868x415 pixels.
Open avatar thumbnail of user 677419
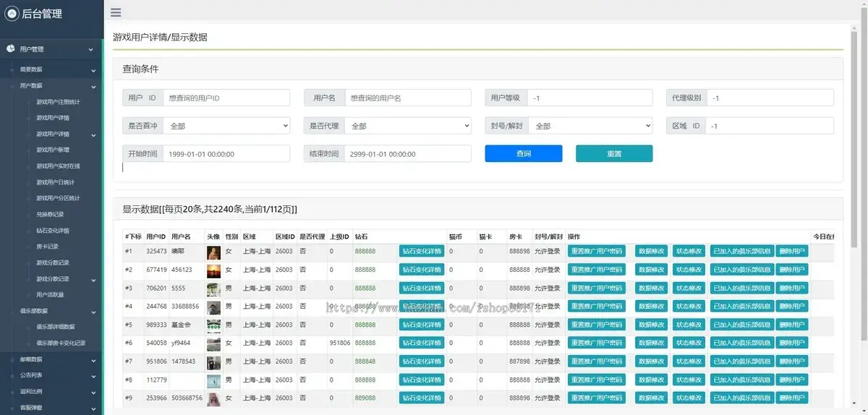pos(213,270)
